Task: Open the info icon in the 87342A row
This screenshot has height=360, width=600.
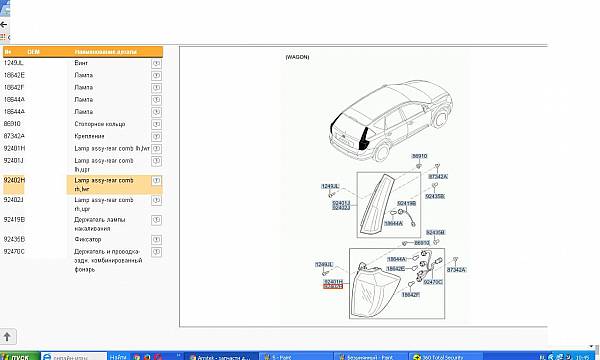Action: coord(156,137)
